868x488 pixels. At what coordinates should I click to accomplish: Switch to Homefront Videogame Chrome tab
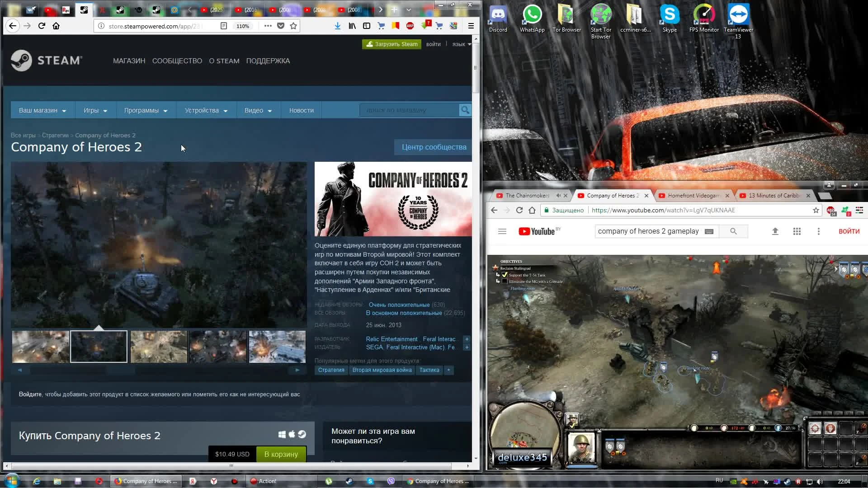(x=693, y=196)
